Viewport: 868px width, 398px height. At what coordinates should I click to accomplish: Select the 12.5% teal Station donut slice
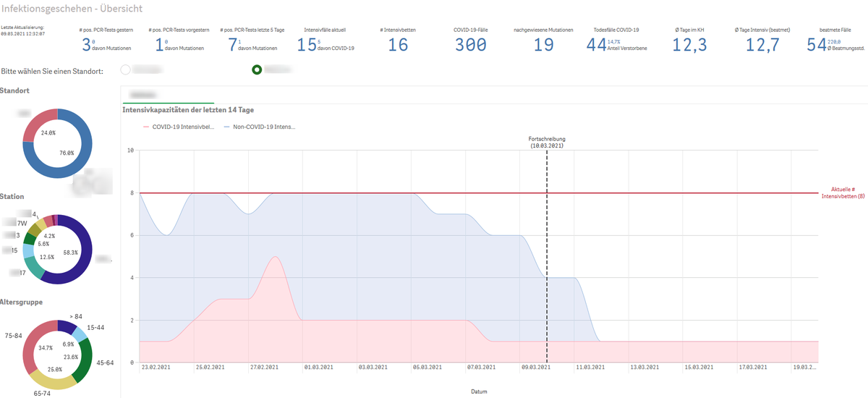[35, 268]
